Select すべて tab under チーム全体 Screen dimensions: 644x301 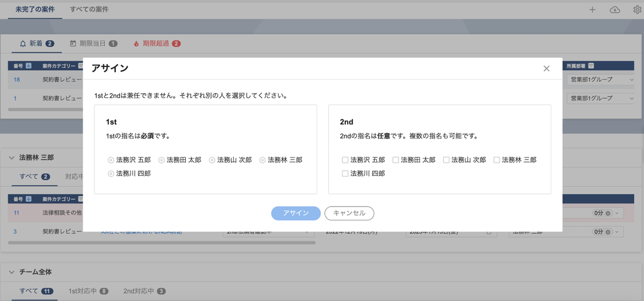(35, 291)
